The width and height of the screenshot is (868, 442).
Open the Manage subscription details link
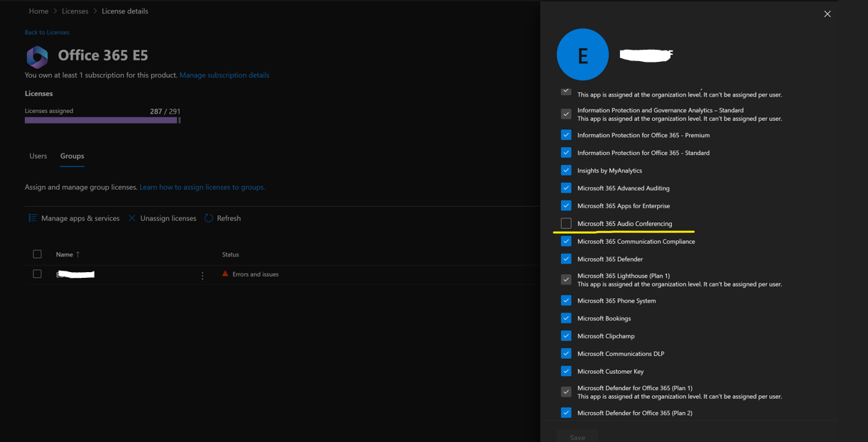point(224,75)
